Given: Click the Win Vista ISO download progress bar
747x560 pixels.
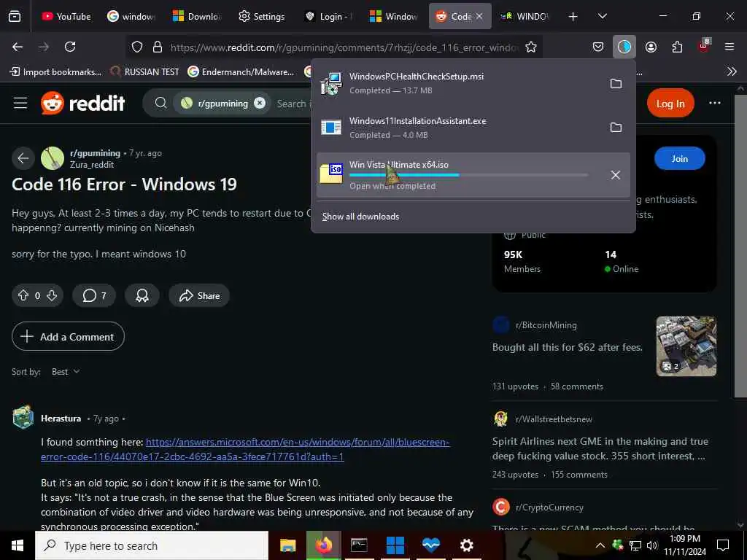Looking at the screenshot, I should [x=469, y=175].
